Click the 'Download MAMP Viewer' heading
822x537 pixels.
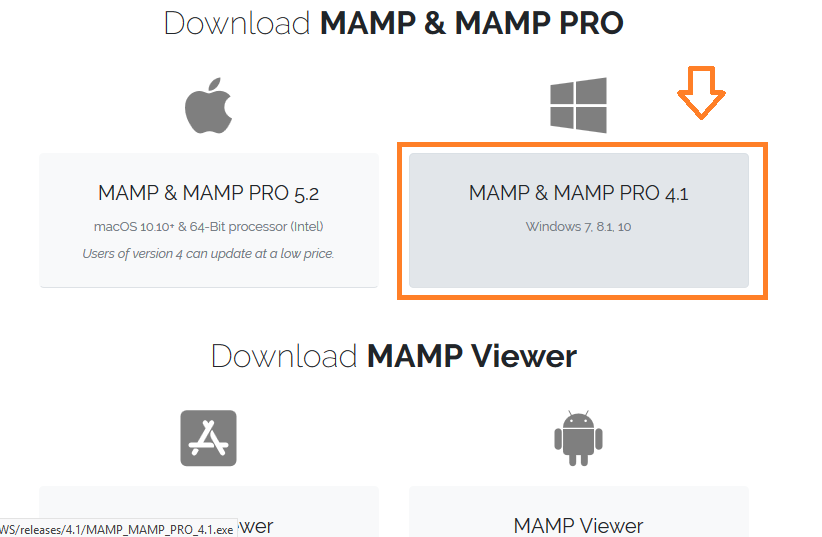[x=394, y=356]
